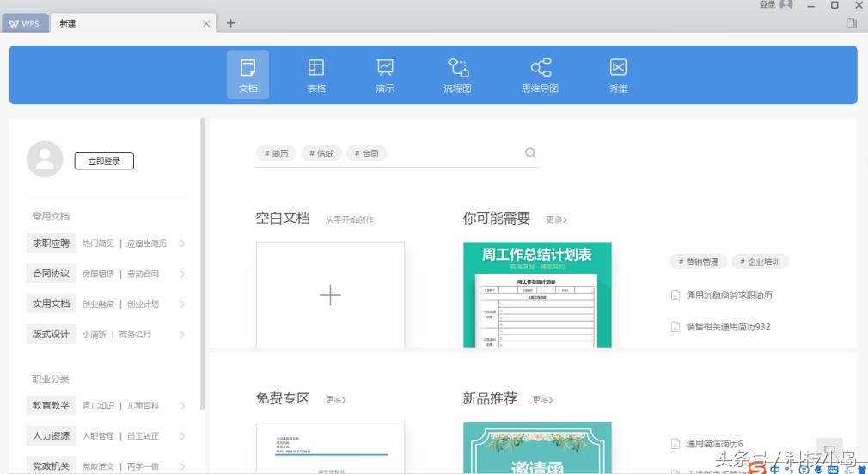
Task: Expand the 实用文档 row chevron
Action: 183,305
